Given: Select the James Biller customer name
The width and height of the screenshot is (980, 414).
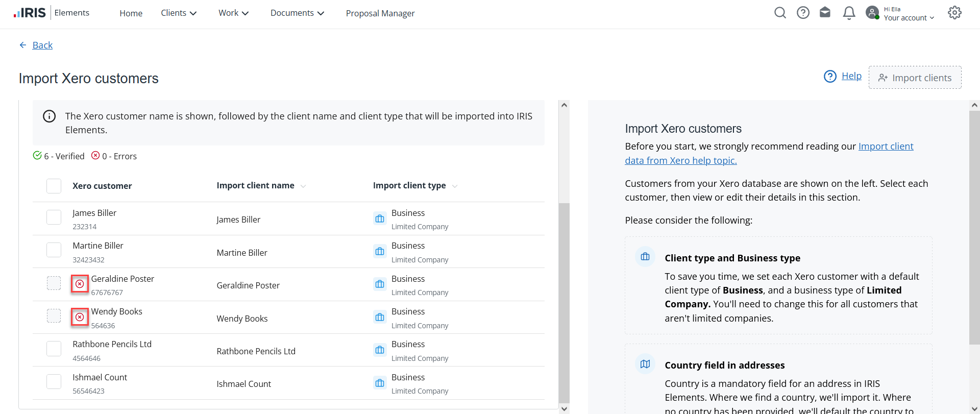Looking at the screenshot, I should [94, 213].
